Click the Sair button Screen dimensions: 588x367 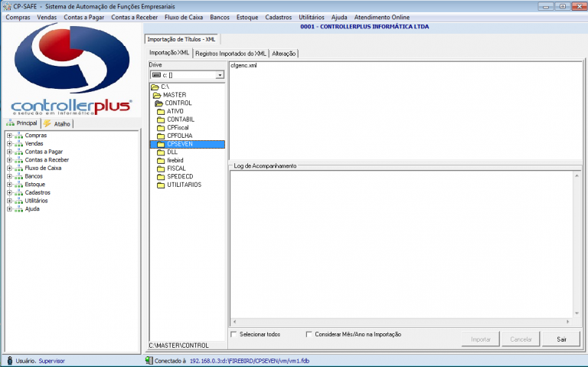click(561, 339)
